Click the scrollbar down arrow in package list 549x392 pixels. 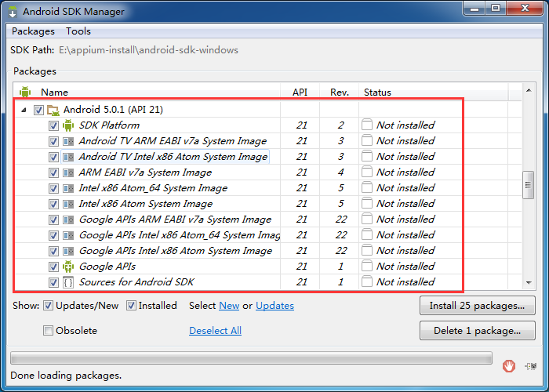[x=529, y=283]
